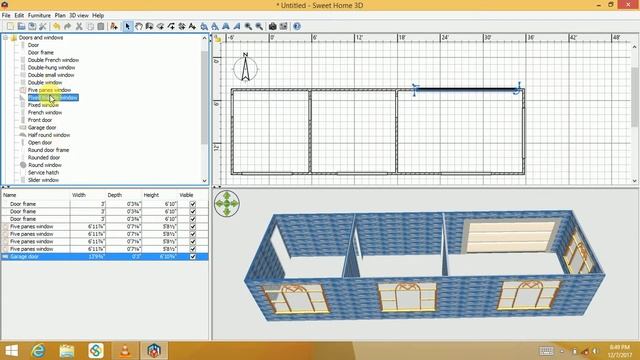Click the Paste clipboard icon
The image size is (640, 360).
pyautogui.click(x=100, y=27)
